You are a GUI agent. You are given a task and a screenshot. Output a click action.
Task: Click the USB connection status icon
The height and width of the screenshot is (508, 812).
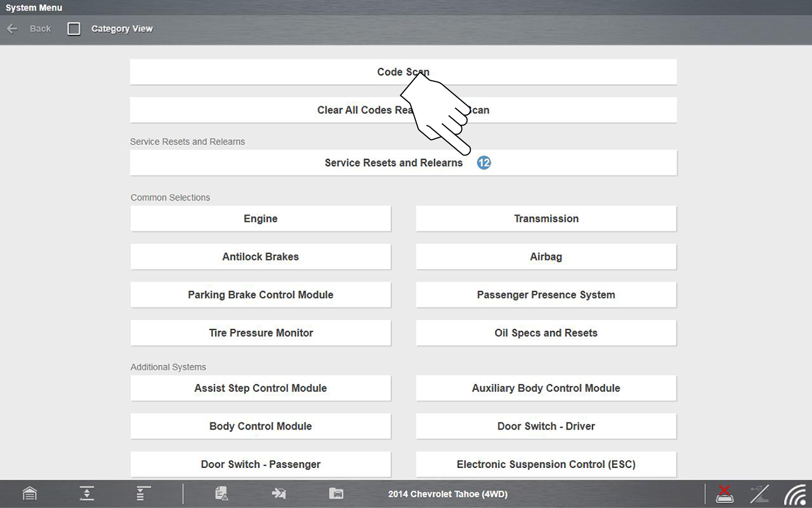tap(759, 494)
